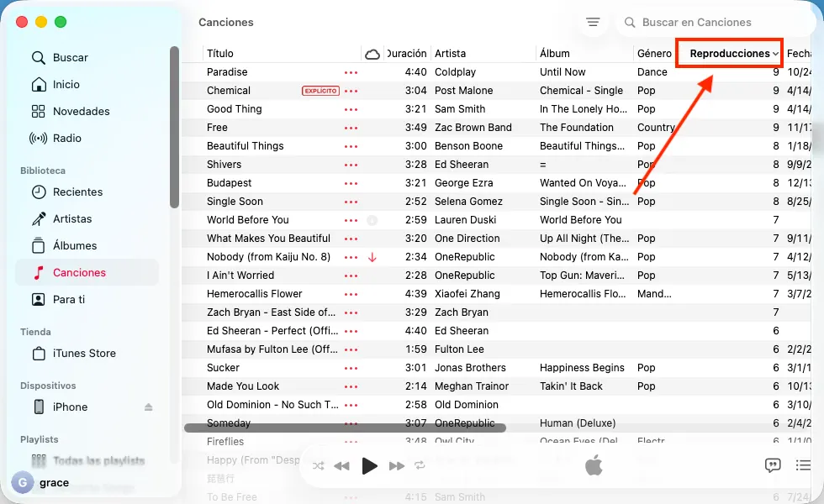Image resolution: width=824 pixels, height=504 pixels.
Task: Select the song Beautiful Things
Action: coord(245,146)
